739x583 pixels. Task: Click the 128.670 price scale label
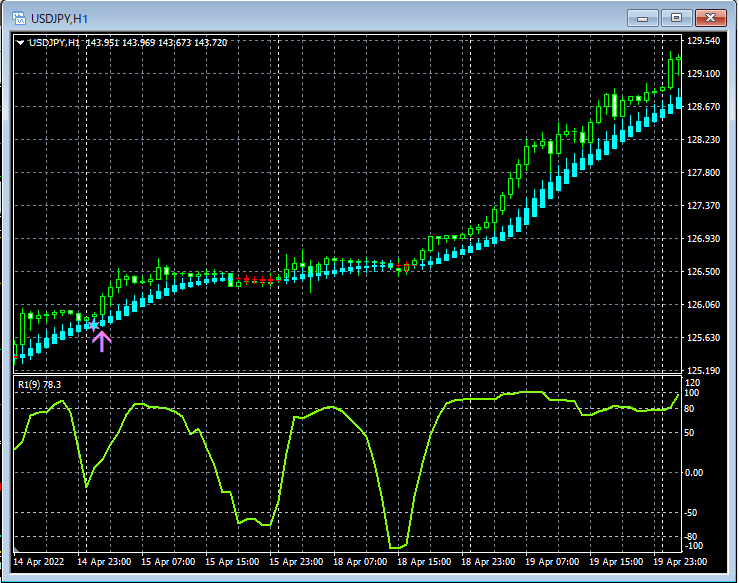pyautogui.click(x=704, y=107)
